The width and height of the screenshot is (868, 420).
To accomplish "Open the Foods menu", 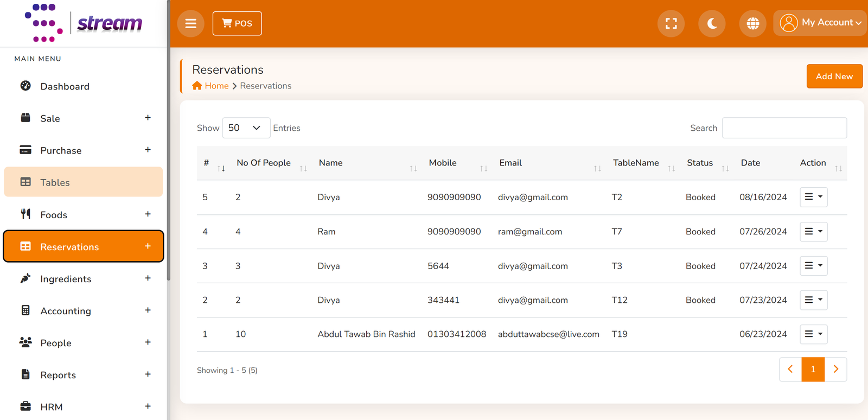I will click(84, 214).
